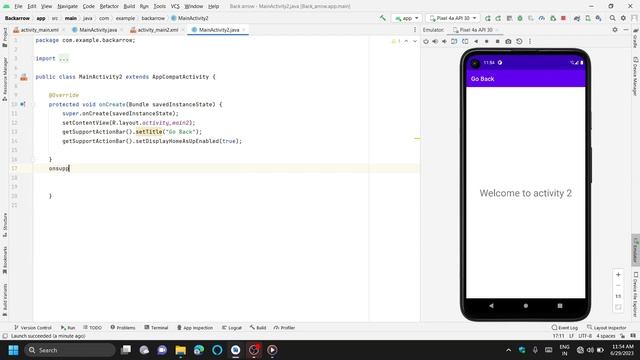The image size is (640, 360).
Task: Open Emulator panel settings gear
Action: coord(615,30)
